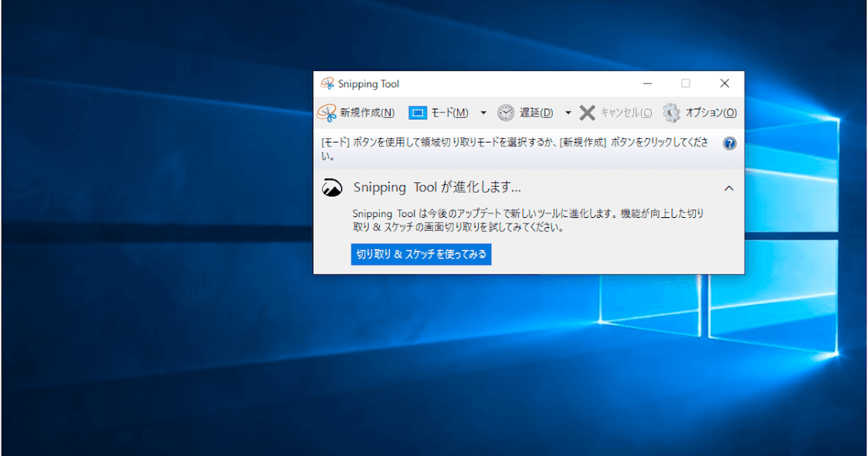This screenshot has height=456, width=868.
Task: Close the Snipping Tool window
Action: point(724,84)
